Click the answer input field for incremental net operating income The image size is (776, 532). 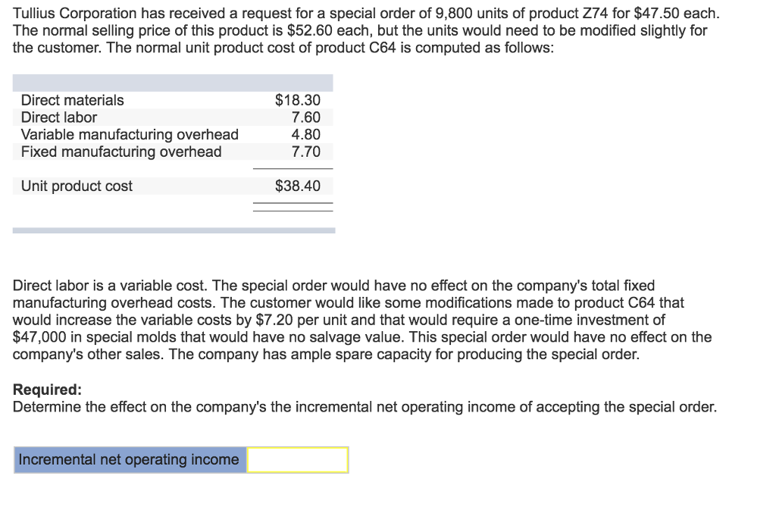298,460
